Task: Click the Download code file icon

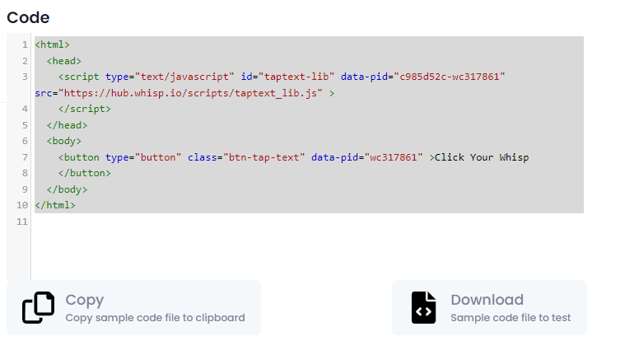Action: (x=423, y=307)
